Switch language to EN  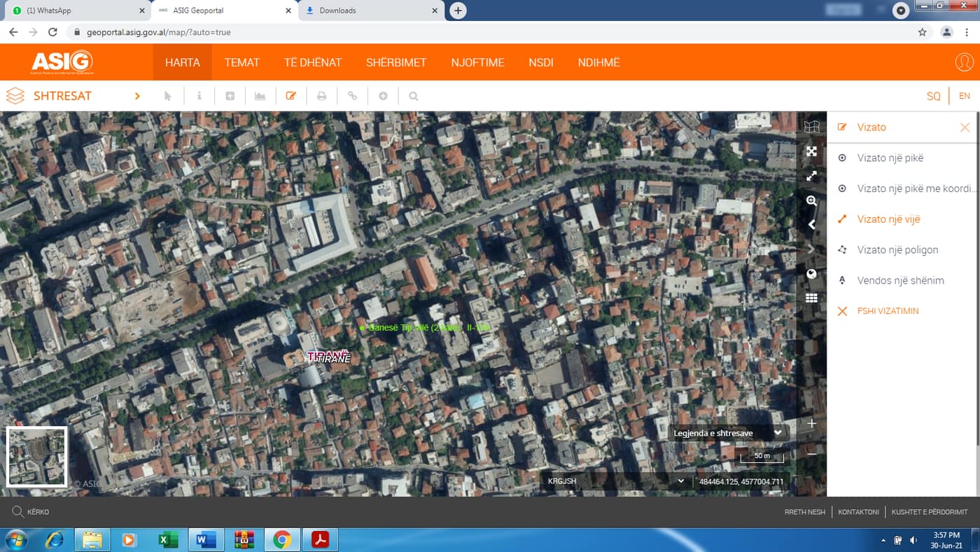[965, 96]
